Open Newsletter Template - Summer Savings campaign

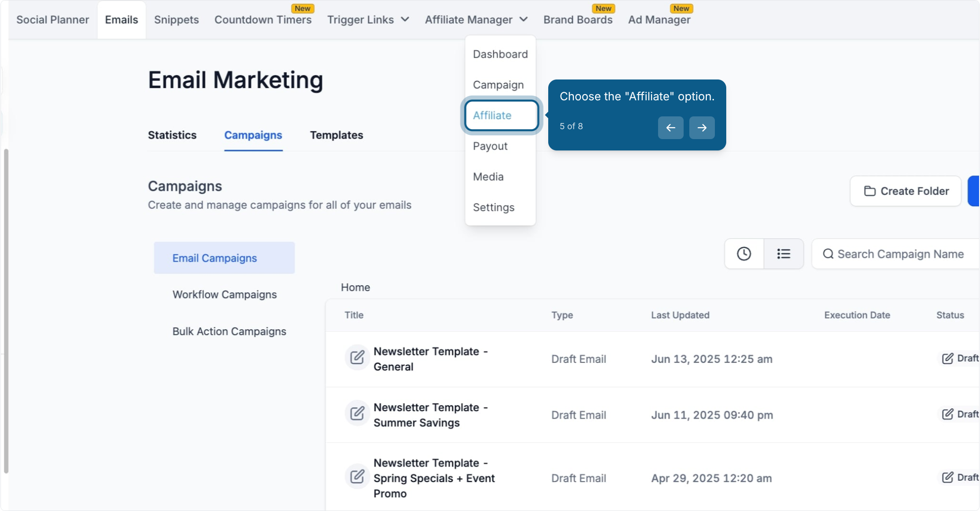coord(430,415)
